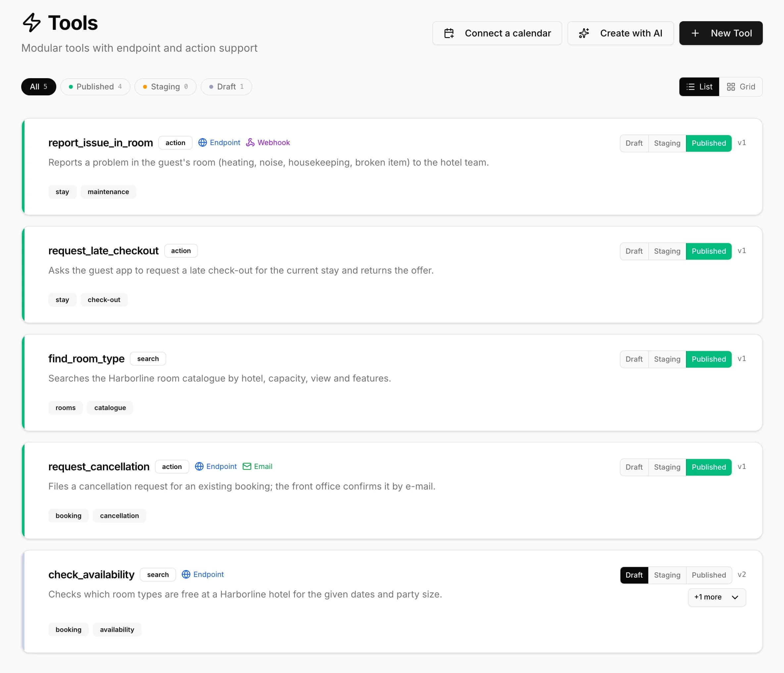The image size is (784, 673).
Task: Click the lightning bolt Tools icon
Action: point(32,23)
